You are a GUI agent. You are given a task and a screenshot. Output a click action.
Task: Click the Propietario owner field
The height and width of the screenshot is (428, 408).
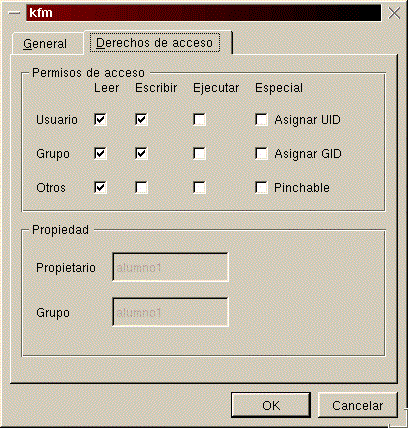pyautogui.click(x=170, y=267)
